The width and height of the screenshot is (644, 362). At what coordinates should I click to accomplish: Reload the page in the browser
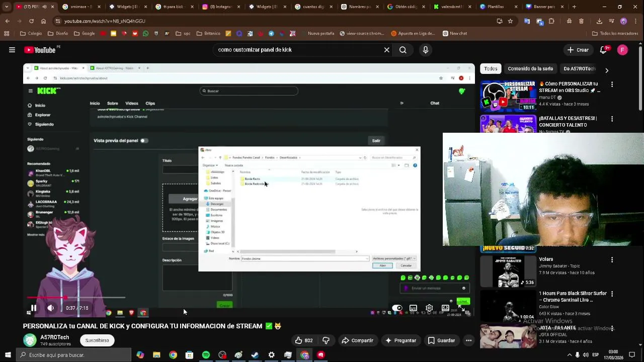pos(31,21)
